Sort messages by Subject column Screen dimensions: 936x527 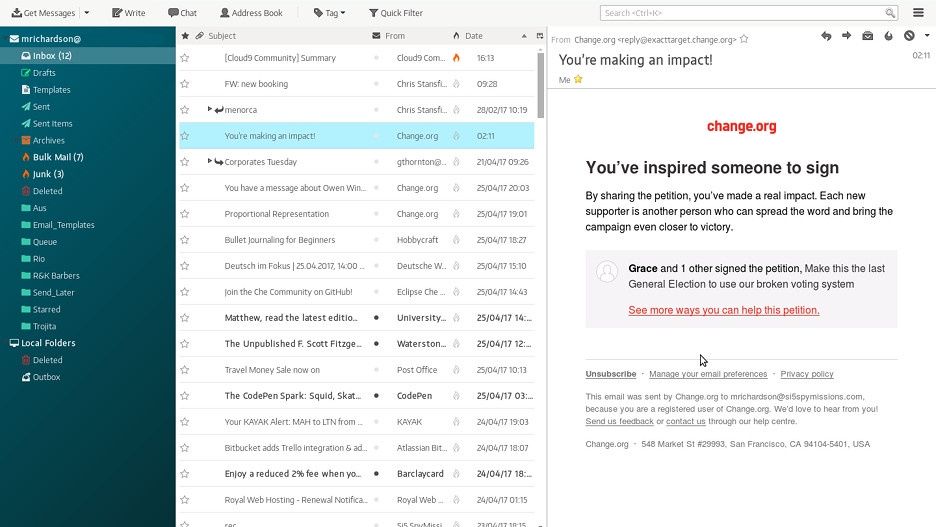point(222,36)
